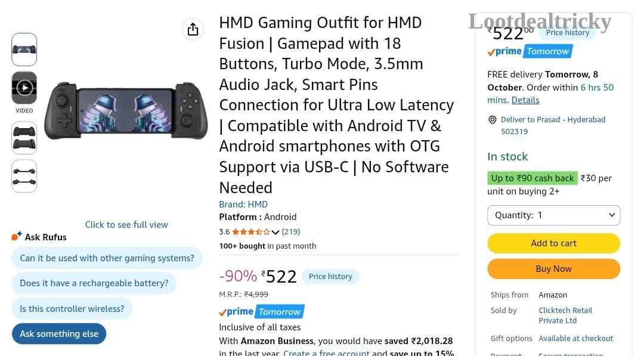This screenshot has height=356, width=644.
Task: Select the first gamepad thumbnail image
Action: click(x=24, y=49)
